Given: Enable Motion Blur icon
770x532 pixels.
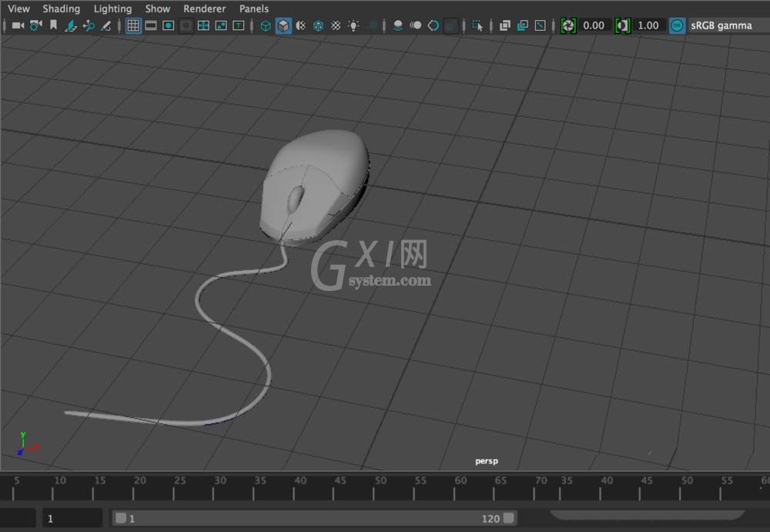Looking at the screenshot, I should pyautogui.click(x=416, y=25).
